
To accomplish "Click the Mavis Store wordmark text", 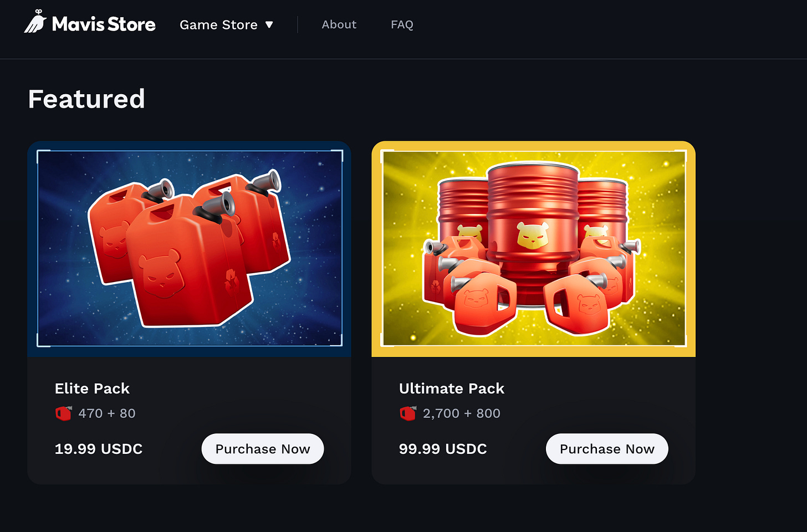I will 104,24.
